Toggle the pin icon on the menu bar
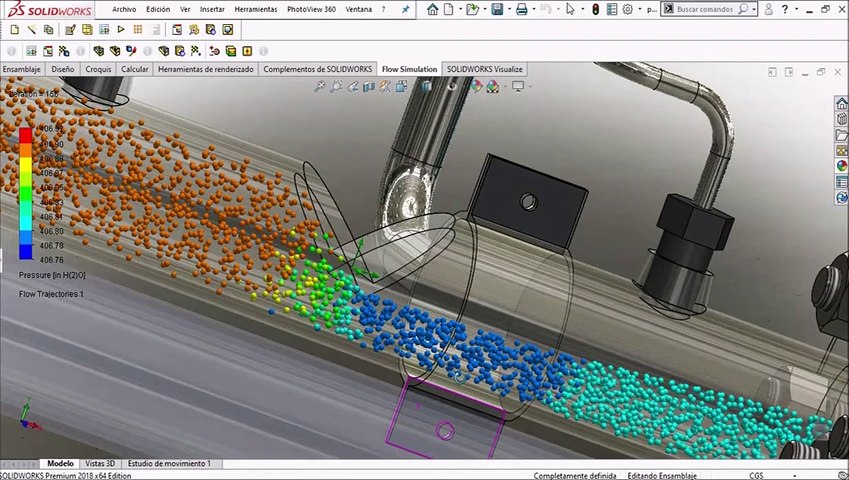The image size is (849, 480). click(x=406, y=9)
